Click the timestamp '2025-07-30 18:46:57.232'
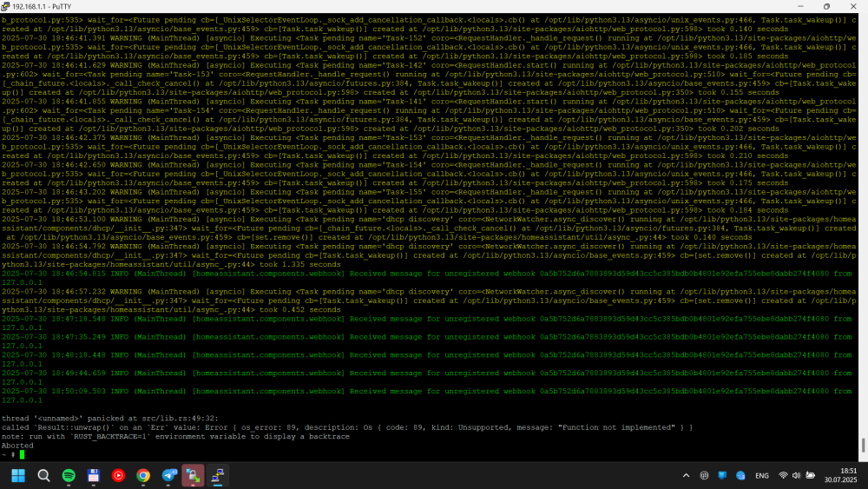This screenshot has width=868, height=489. [x=53, y=292]
